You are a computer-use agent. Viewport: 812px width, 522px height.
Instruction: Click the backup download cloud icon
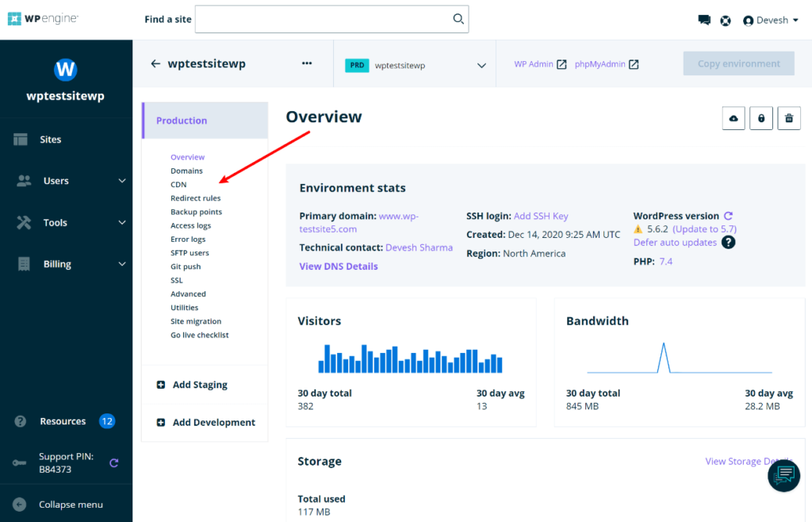click(x=733, y=117)
